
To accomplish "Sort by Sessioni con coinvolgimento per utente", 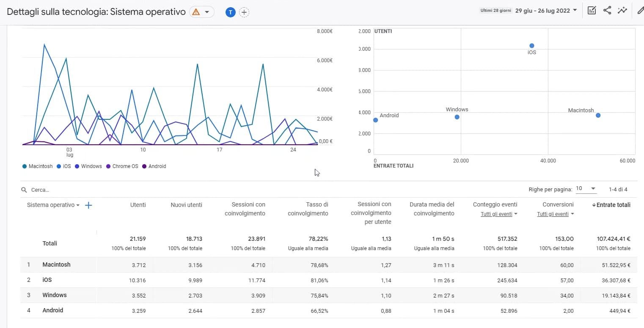I will click(x=371, y=213).
